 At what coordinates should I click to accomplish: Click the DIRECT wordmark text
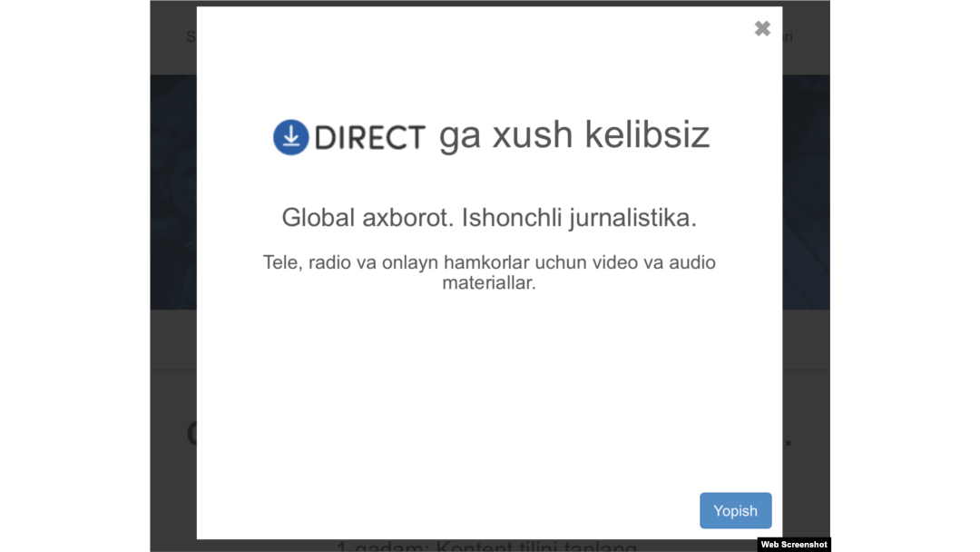click(x=369, y=137)
